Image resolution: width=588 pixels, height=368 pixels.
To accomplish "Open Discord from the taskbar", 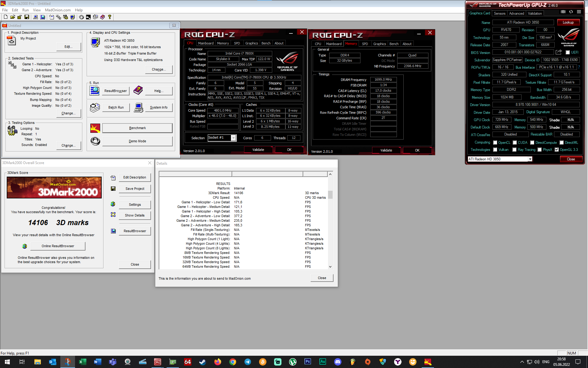I will (337, 362).
